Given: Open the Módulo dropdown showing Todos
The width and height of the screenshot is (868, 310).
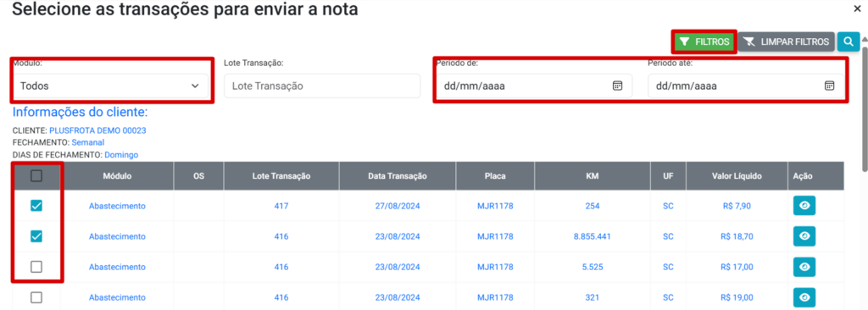Looking at the screenshot, I should (x=110, y=86).
